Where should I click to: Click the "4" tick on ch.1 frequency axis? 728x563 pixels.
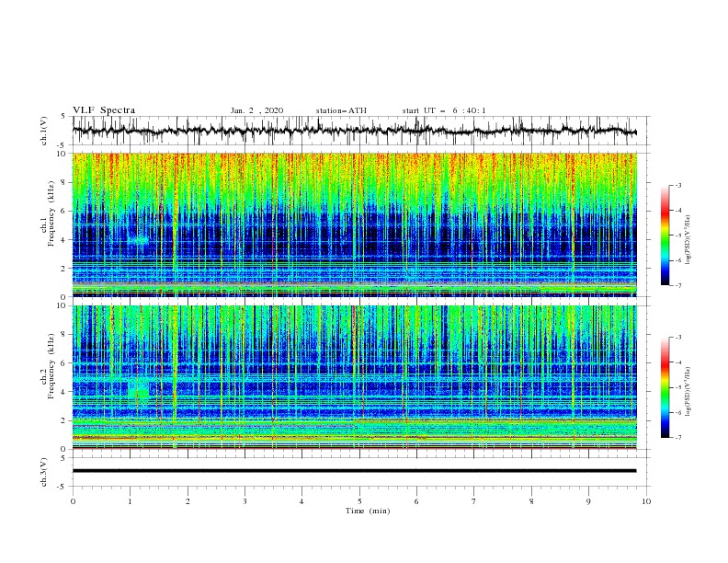[64, 240]
